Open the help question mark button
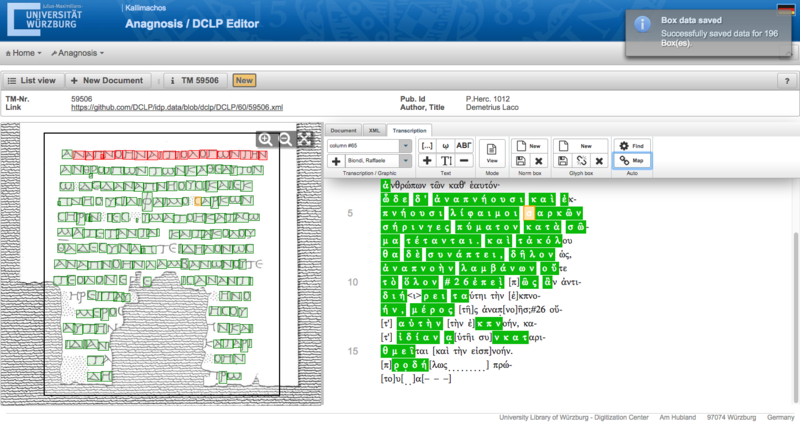800x423 pixels. (x=784, y=80)
